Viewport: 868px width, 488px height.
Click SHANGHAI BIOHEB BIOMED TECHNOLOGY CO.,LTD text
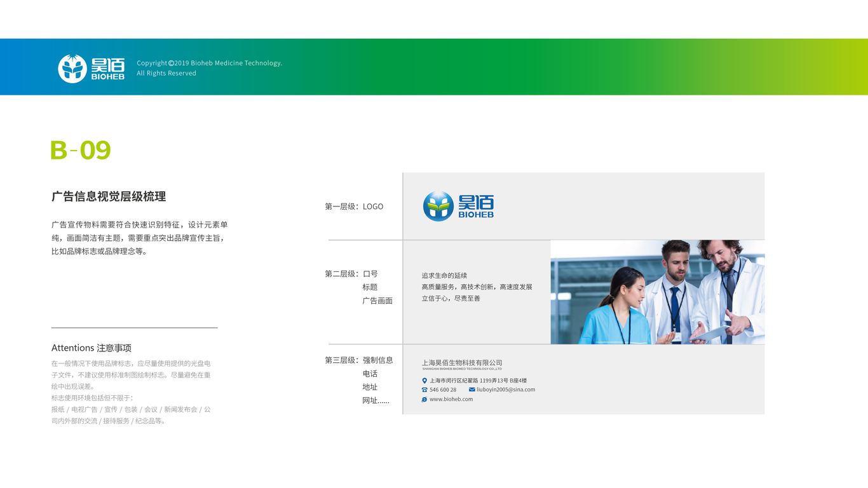[x=462, y=369]
